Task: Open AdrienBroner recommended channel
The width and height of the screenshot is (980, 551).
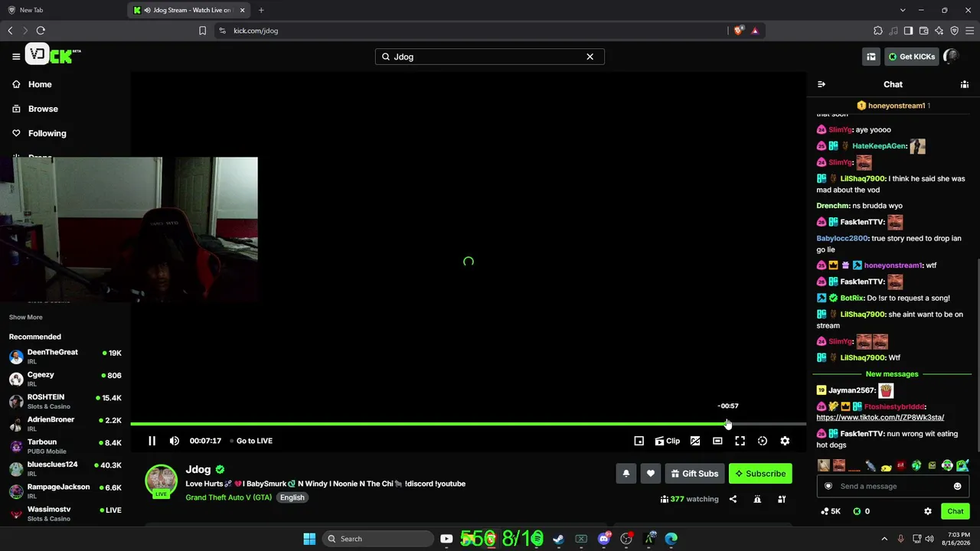Action: 65,424
